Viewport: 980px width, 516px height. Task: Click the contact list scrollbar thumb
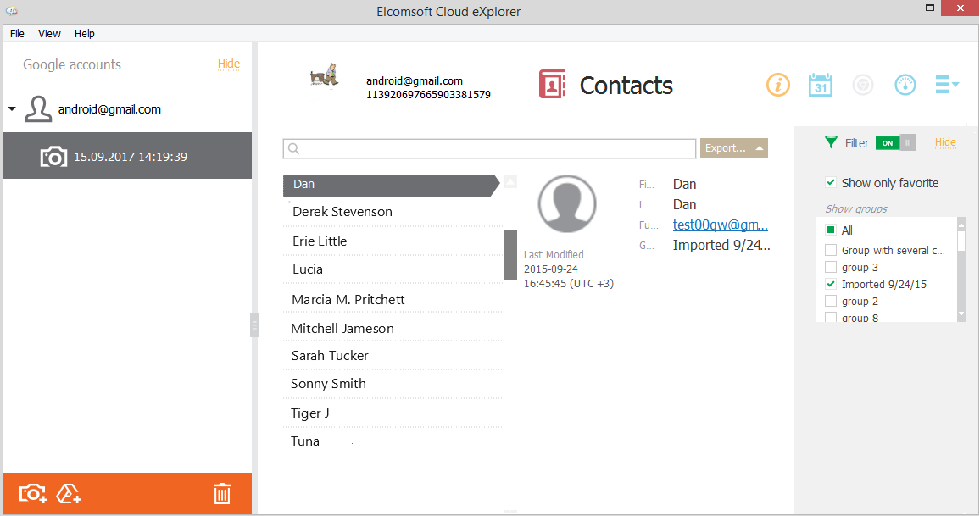[x=510, y=254]
